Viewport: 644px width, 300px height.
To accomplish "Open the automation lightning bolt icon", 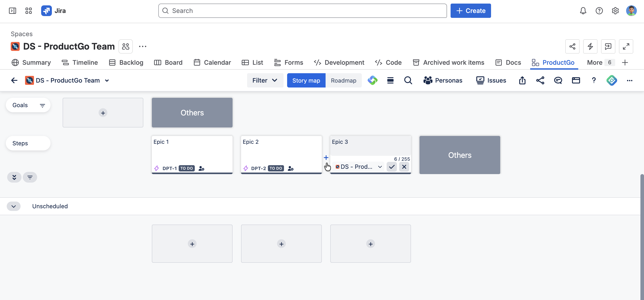I will [x=590, y=46].
